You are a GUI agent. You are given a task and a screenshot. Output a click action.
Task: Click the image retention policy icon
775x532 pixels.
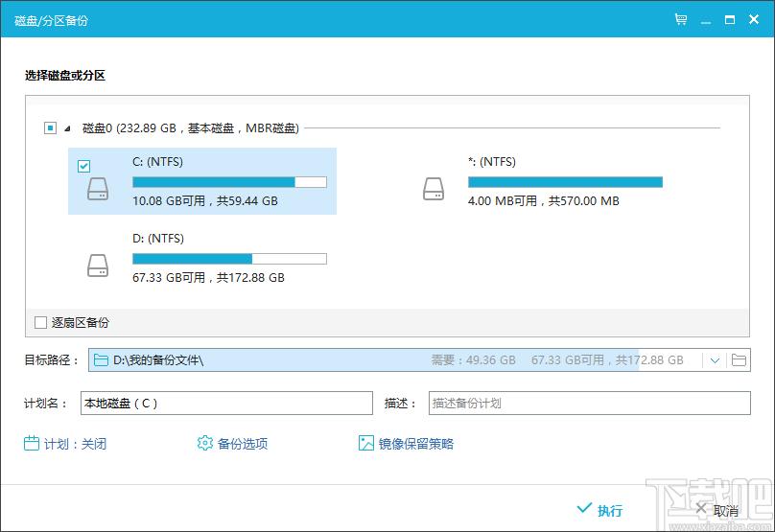pyautogui.click(x=365, y=443)
